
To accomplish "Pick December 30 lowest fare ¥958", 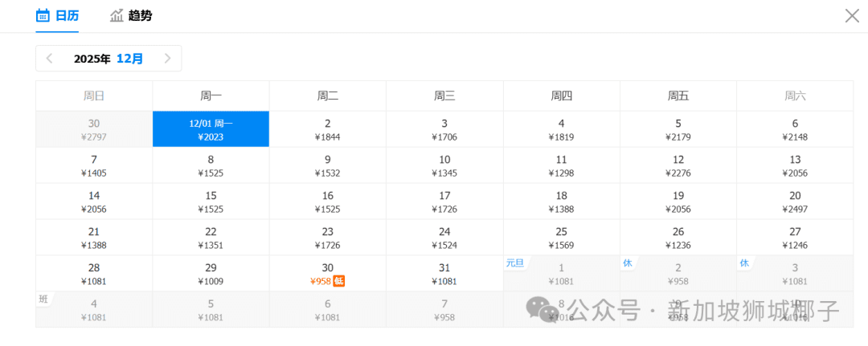I will coord(327,274).
